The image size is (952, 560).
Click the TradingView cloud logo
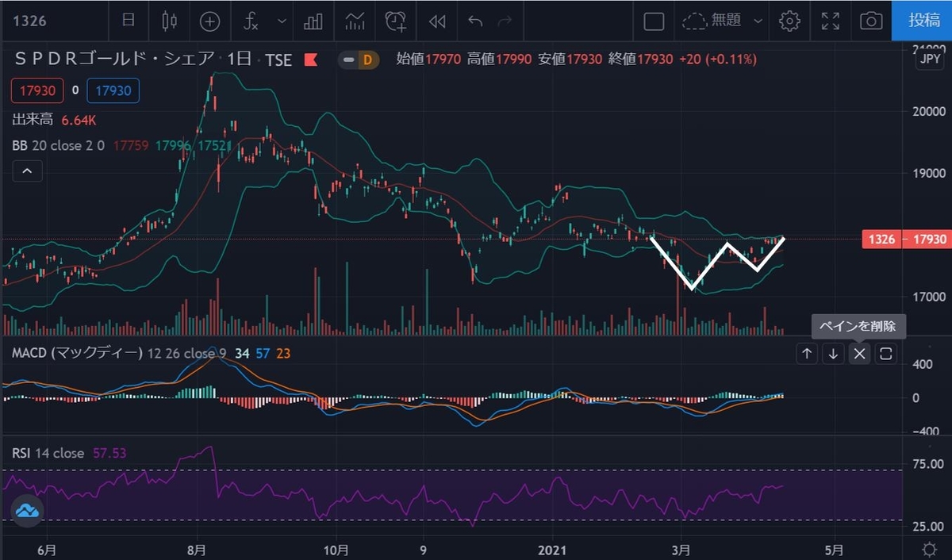pos(29,511)
